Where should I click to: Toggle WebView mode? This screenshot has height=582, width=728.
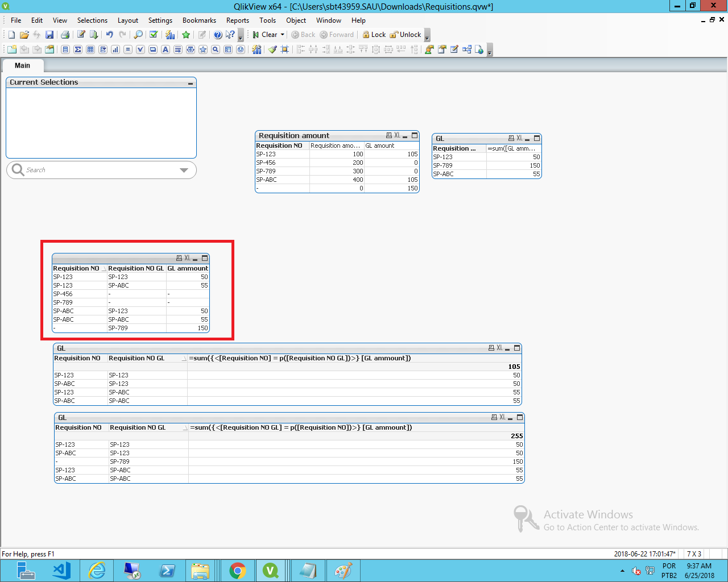click(x=479, y=49)
